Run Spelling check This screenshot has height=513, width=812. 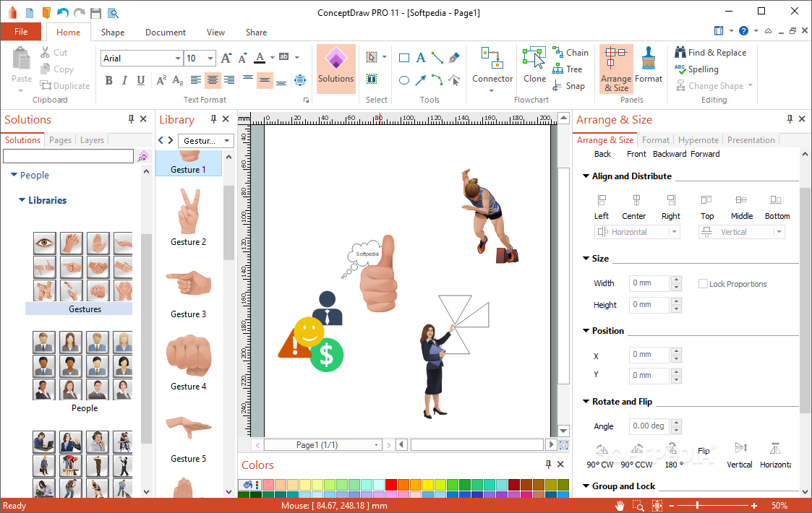(696, 69)
